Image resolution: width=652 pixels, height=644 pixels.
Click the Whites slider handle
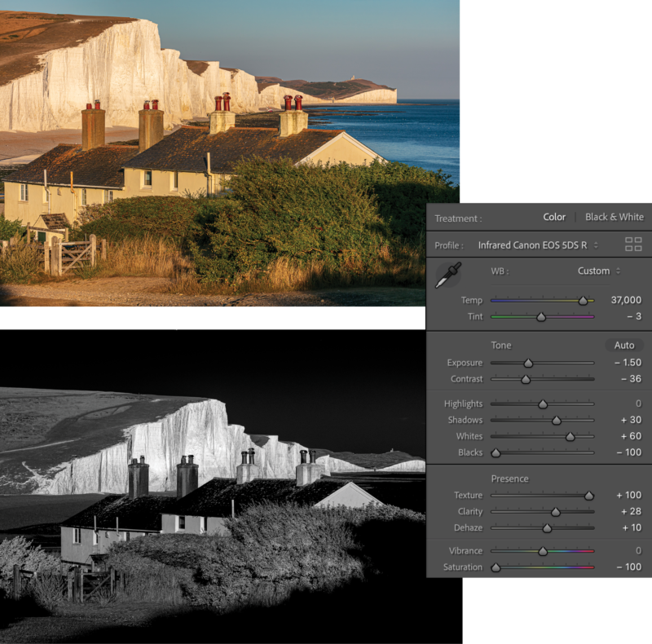(570, 436)
